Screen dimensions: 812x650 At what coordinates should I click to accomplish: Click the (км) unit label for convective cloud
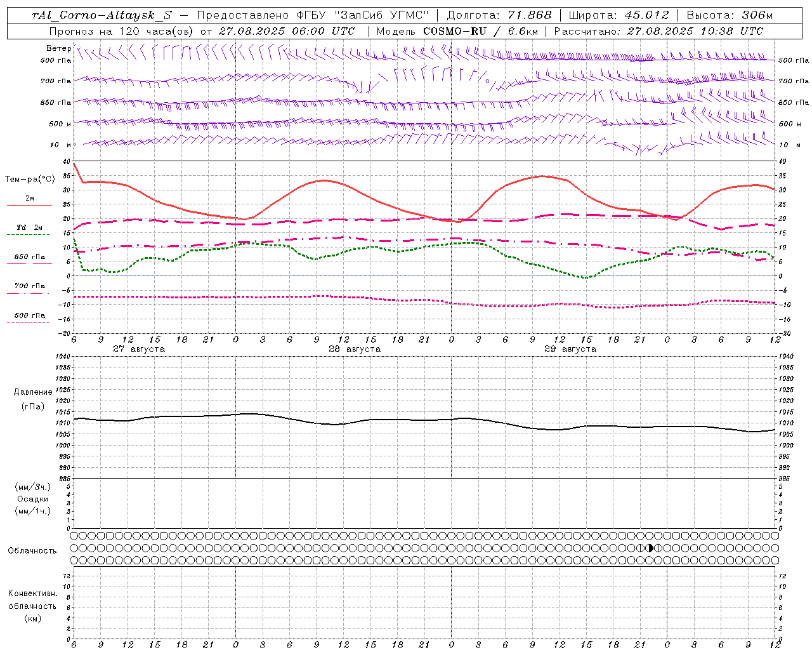[x=33, y=618]
